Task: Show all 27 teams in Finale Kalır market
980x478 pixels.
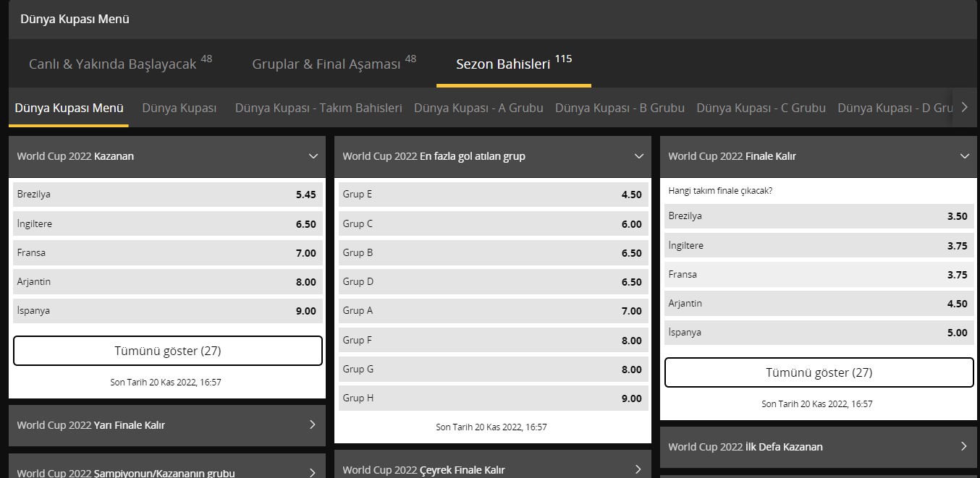Action: pyautogui.click(x=819, y=372)
